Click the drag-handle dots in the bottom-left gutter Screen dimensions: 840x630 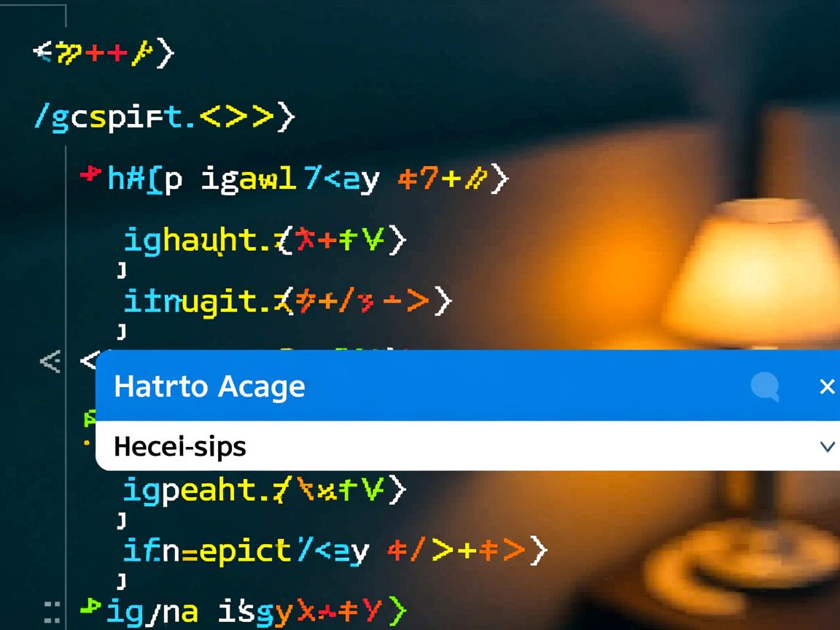coord(51,606)
